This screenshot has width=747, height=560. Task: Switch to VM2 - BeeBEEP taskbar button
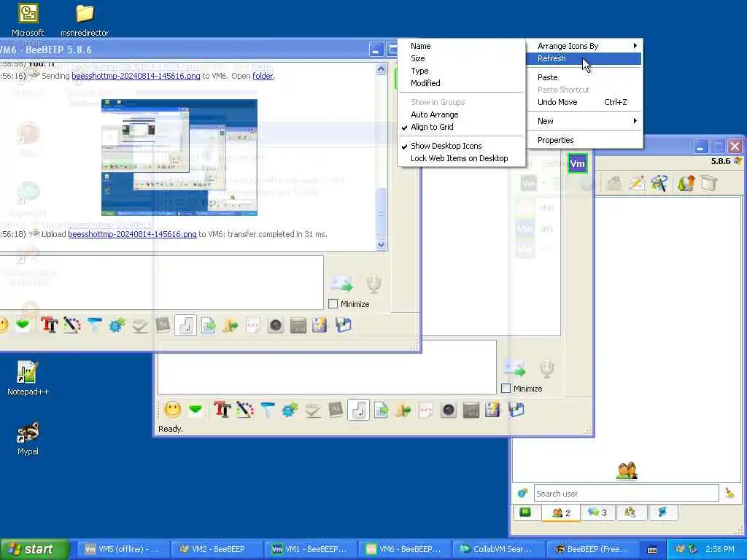click(217, 549)
